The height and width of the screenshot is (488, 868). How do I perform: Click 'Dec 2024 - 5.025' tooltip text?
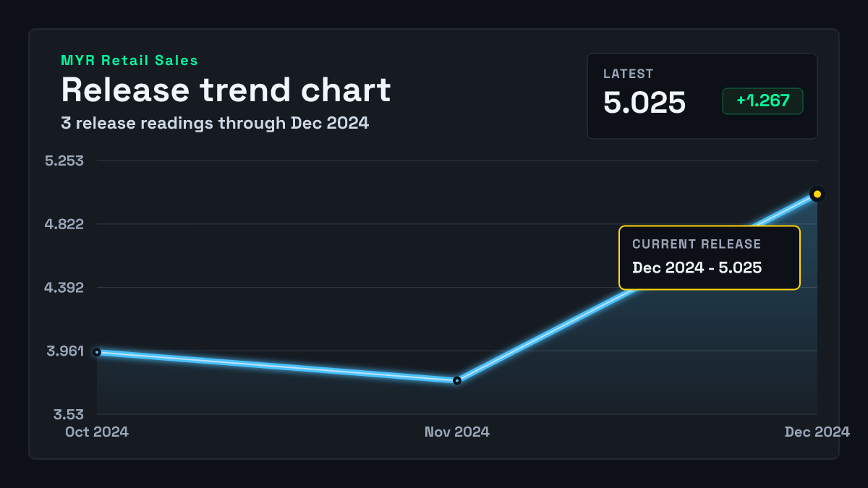(697, 267)
